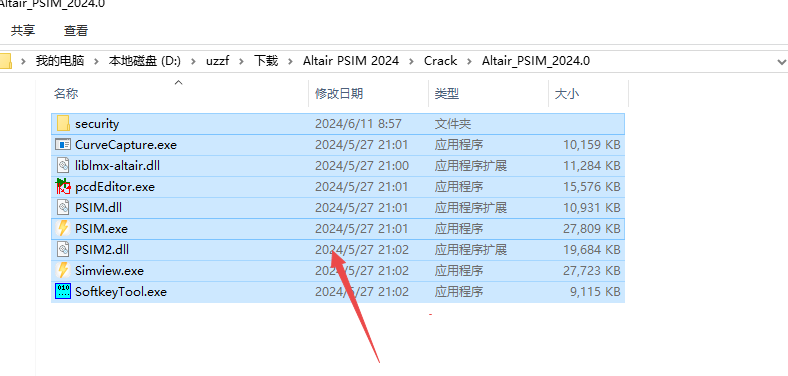Viewport: 788px width, 376px height.
Task: Click the PSIM2.dll file icon
Action: click(x=63, y=249)
